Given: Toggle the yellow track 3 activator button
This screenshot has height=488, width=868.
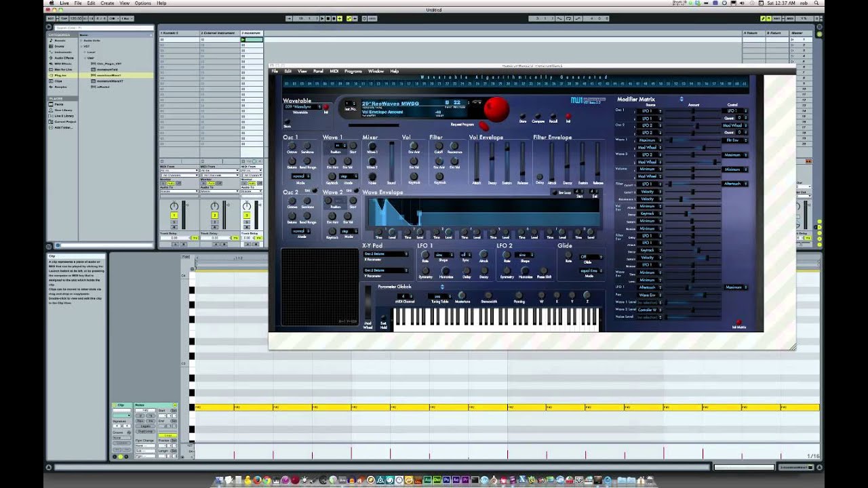Looking at the screenshot, I should pos(246,216).
